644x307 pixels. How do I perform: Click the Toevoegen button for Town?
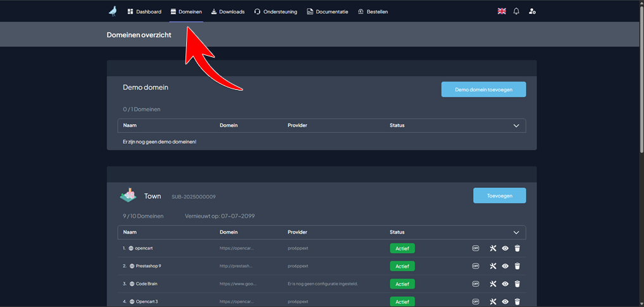tap(499, 196)
